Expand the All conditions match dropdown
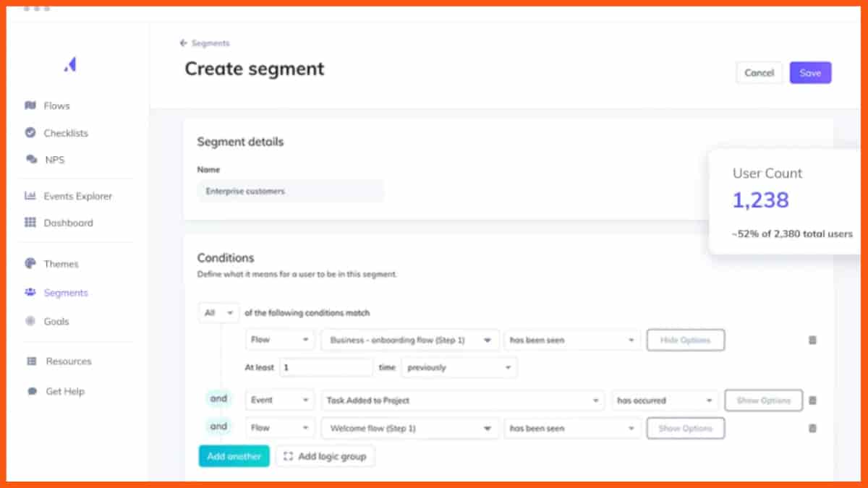This screenshot has height=488, width=868. pos(218,313)
